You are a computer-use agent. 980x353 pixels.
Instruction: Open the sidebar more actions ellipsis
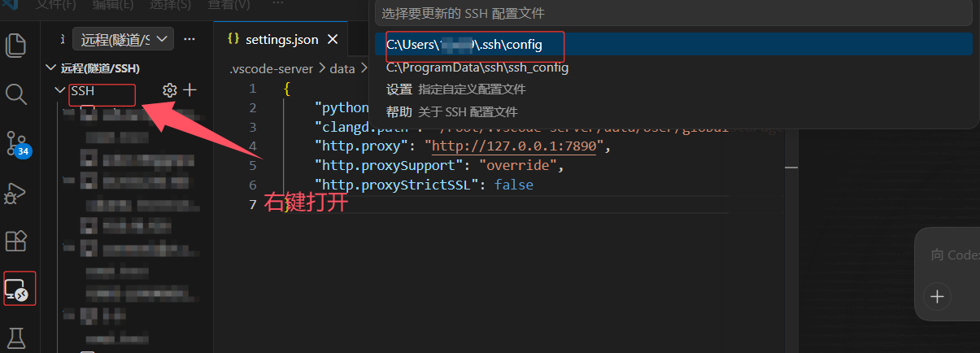189,38
